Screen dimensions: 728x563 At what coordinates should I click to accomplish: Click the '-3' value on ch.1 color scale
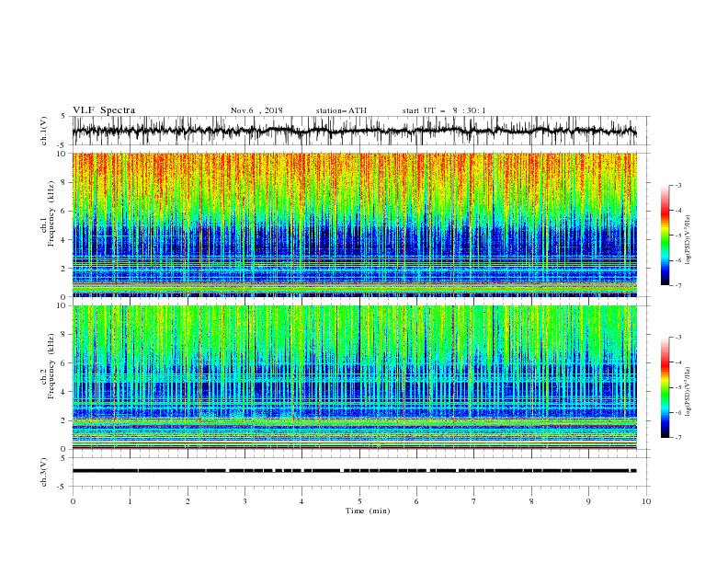click(x=677, y=185)
